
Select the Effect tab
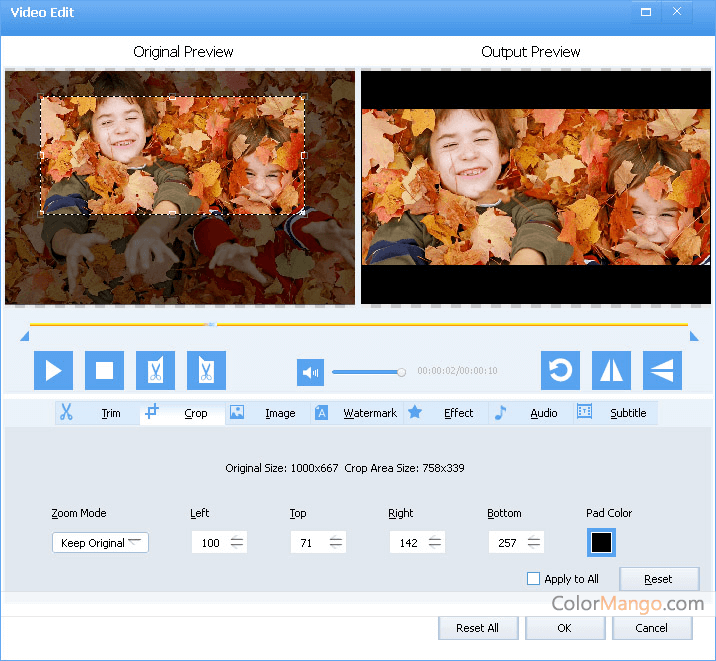click(446, 413)
